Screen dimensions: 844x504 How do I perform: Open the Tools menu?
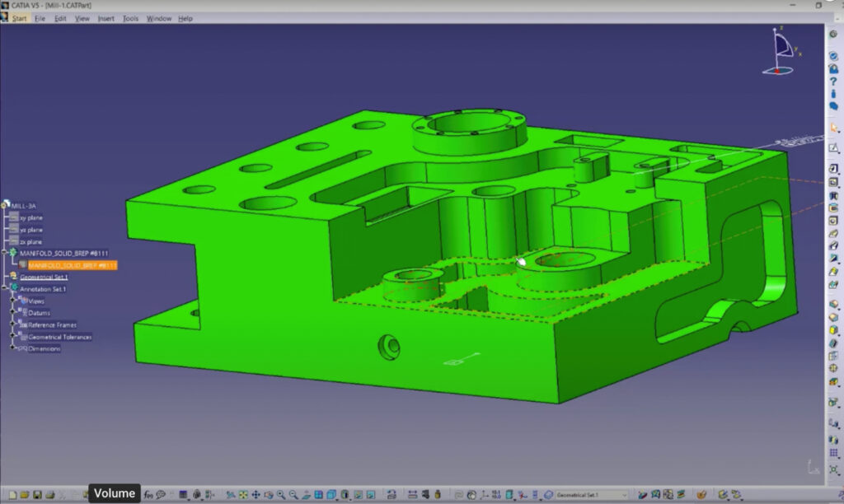tap(130, 18)
